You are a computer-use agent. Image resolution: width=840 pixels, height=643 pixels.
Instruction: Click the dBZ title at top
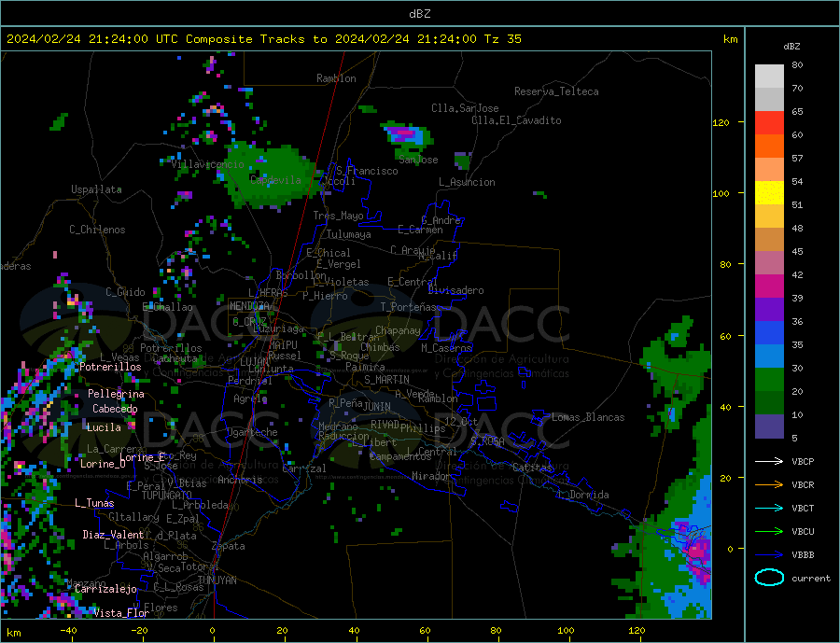tap(419, 14)
